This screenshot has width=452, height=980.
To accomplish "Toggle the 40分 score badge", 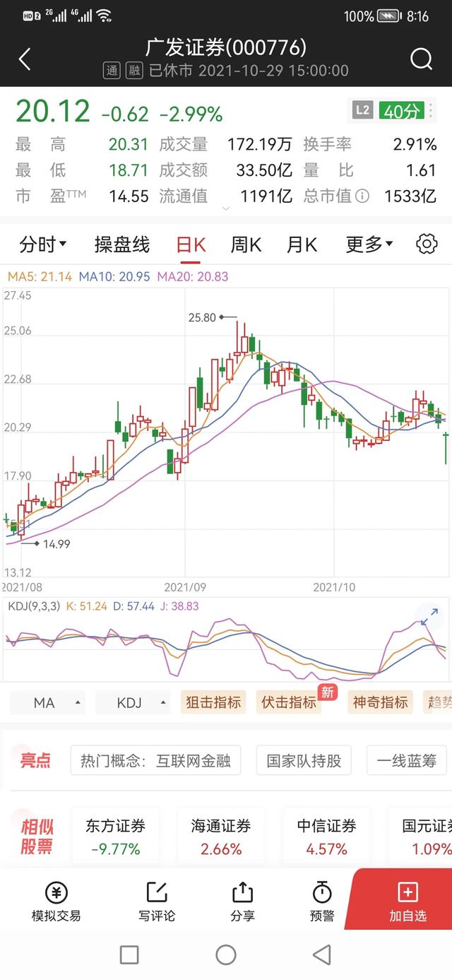I will pyautogui.click(x=401, y=111).
